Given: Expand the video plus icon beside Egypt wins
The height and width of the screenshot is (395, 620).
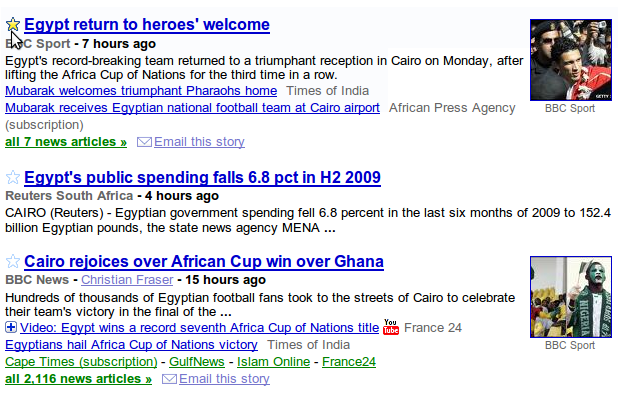Looking at the screenshot, I should (x=11, y=327).
